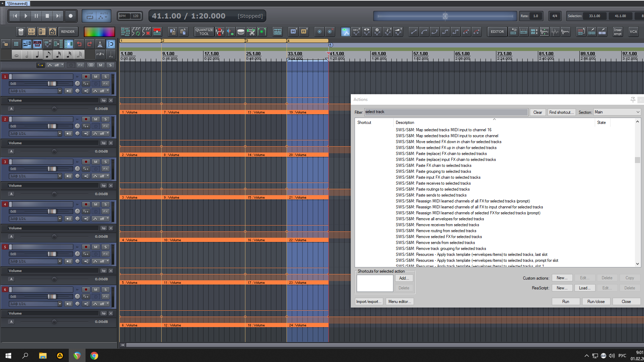Image resolution: width=644 pixels, height=362 pixels.
Task: Arm record on track 3
Action: [x=86, y=162]
